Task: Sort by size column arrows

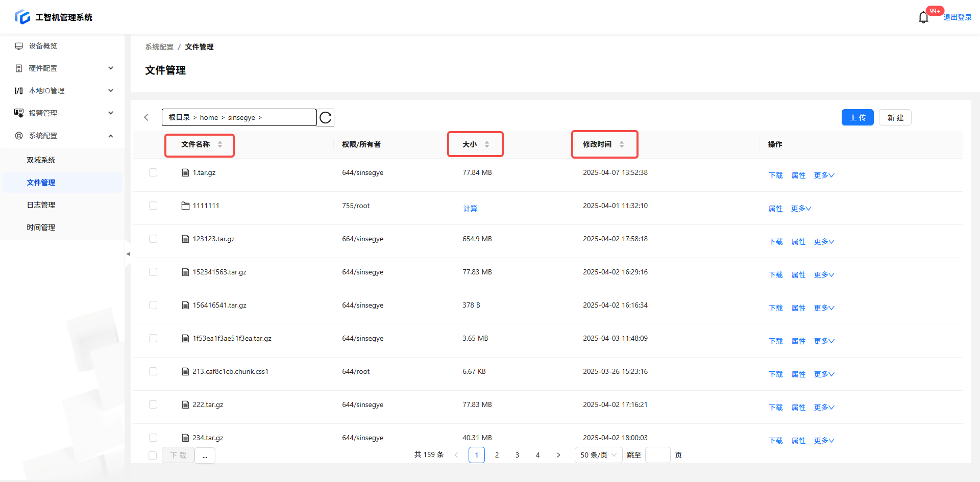Action: (487, 145)
